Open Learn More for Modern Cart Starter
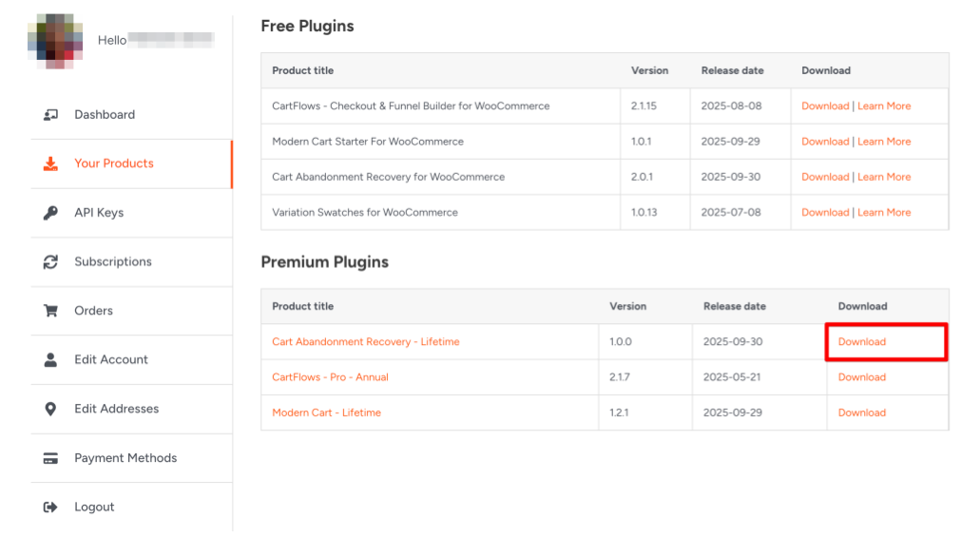This screenshot has height=556, width=980. 884,142
